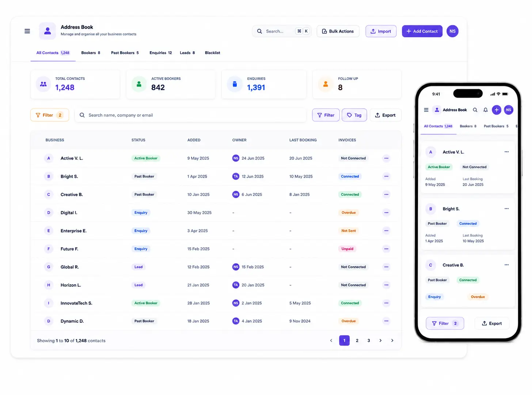Click the Enquiries blue icon
Image resolution: width=532 pixels, height=395 pixels.
pos(235,84)
